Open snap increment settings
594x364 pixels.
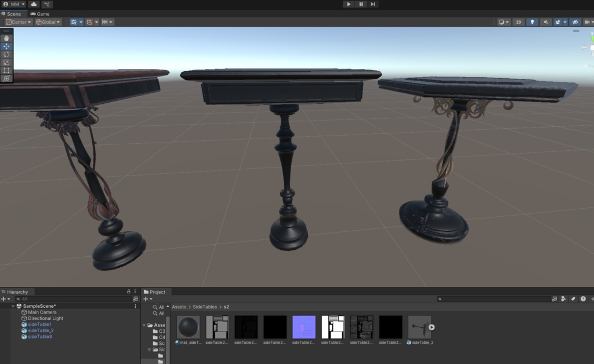pyautogui.click(x=107, y=22)
